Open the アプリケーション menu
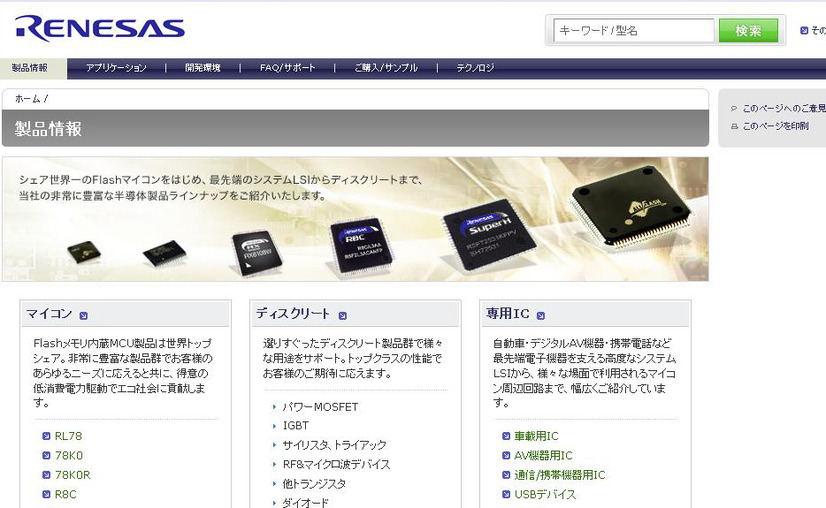The height and width of the screenshot is (508, 826). pos(116,68)
